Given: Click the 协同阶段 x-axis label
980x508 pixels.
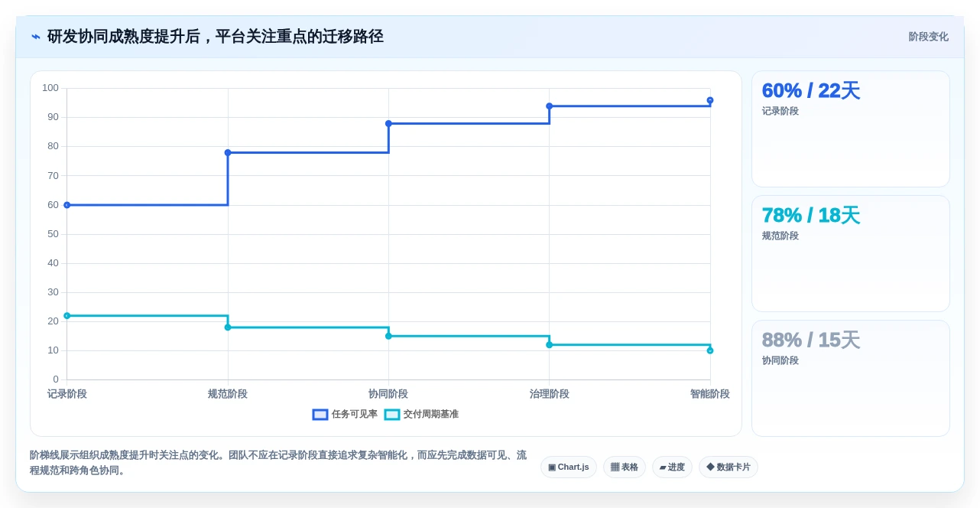Looking at the screenshot, I should [388, 394].
